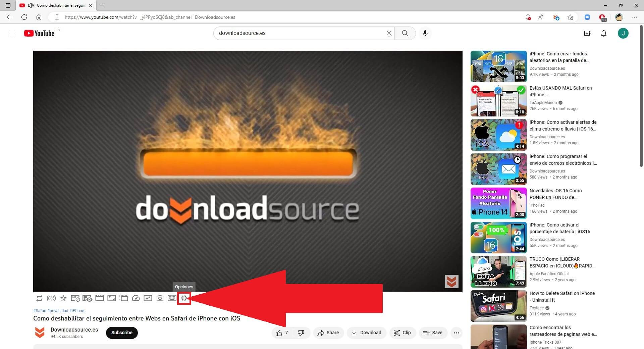Open the 'activar el porcentaje de batería' video title
Viewport: 644px width, 349px height.
(x=560, y=228)
